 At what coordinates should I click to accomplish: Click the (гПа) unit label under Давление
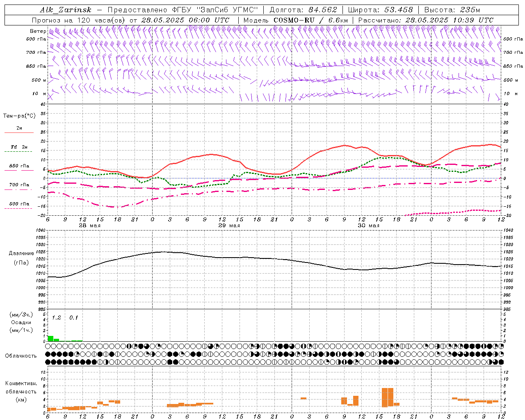[x=21, y=262]
